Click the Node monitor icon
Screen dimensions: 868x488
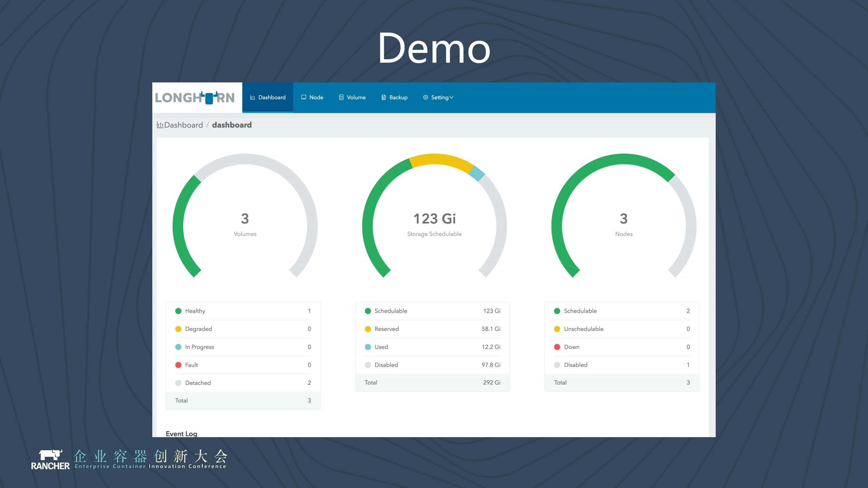coord(304,97)
